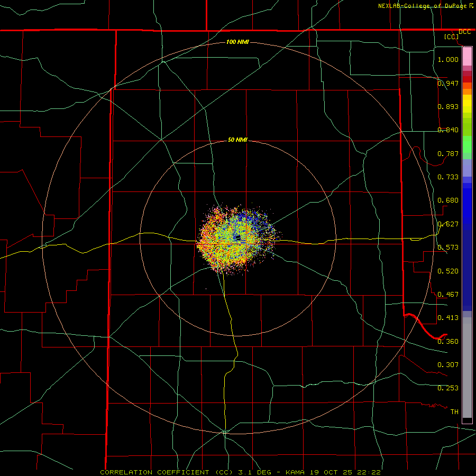The image size is (476, 476).
Task: Select the 0.627 legend value
Action: [x=448, y=224]
